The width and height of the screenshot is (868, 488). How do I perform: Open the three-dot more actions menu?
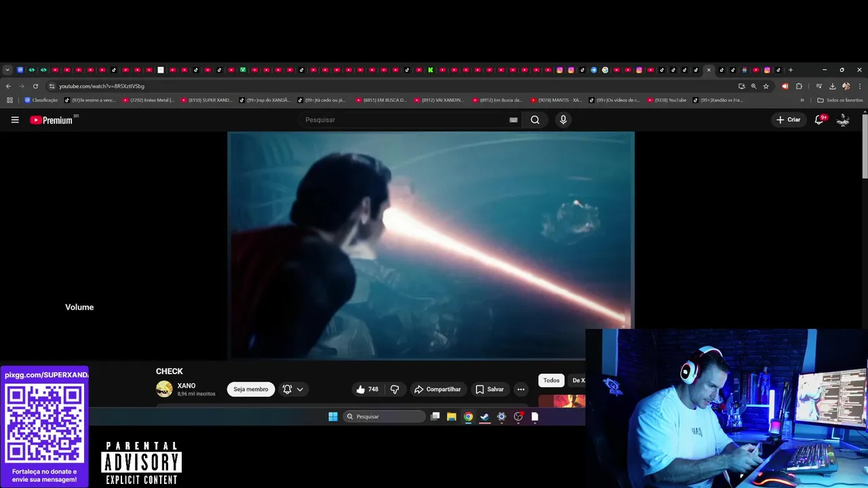click(521, 390)
